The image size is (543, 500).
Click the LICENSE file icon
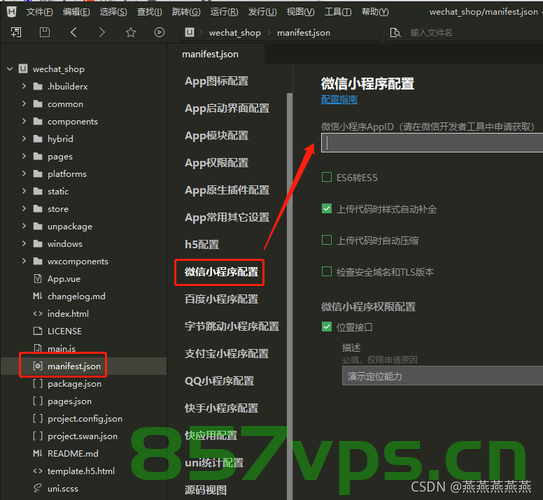pos(37,331)
